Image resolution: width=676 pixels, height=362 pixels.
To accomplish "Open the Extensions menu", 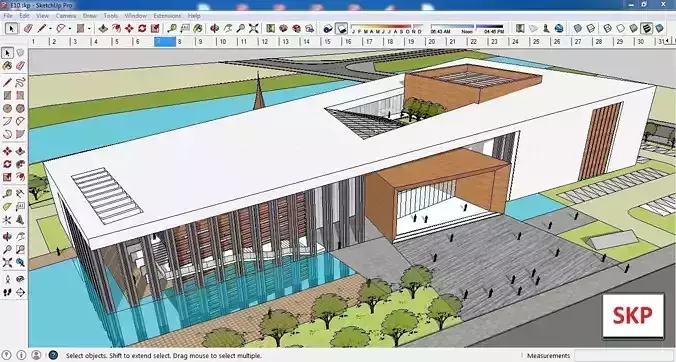I will 167,16.
